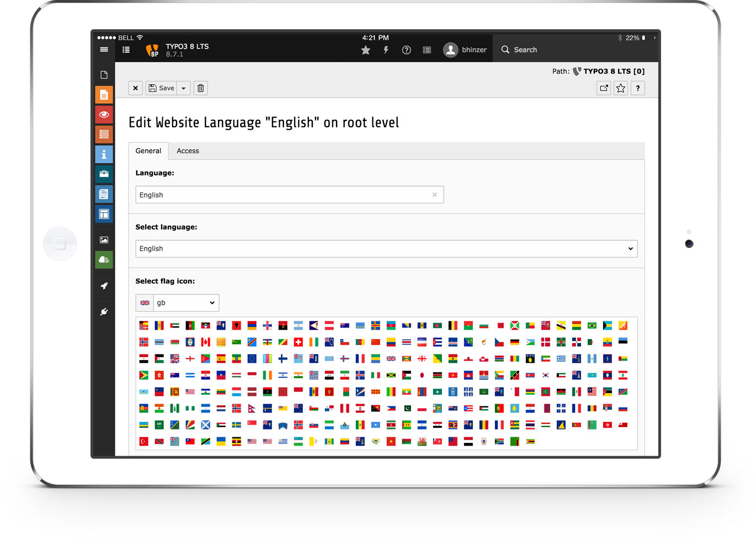Flush caches using the lightning bolt icon

coord(386,50)
